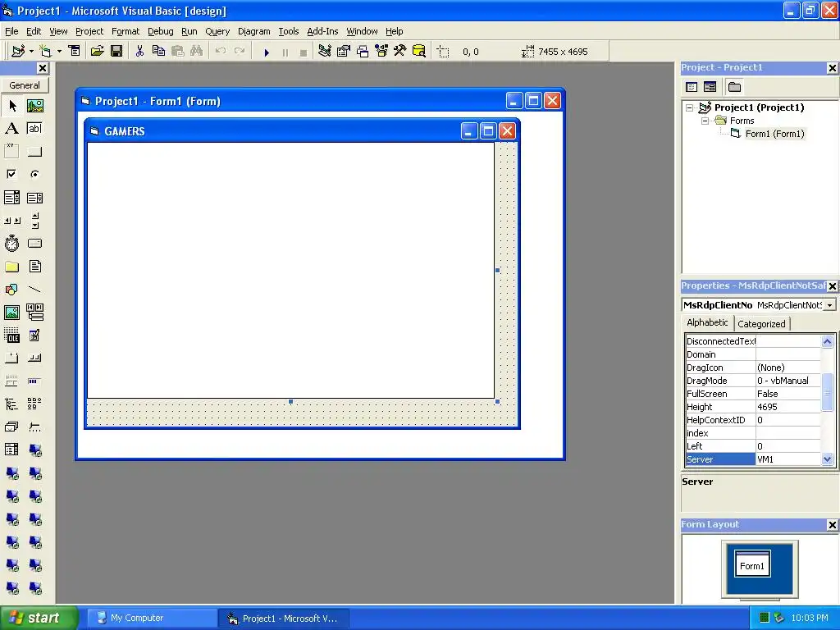Select the FileListBox control tool
The width and height of the screenshot is (840, 630).
click(34, 267)
